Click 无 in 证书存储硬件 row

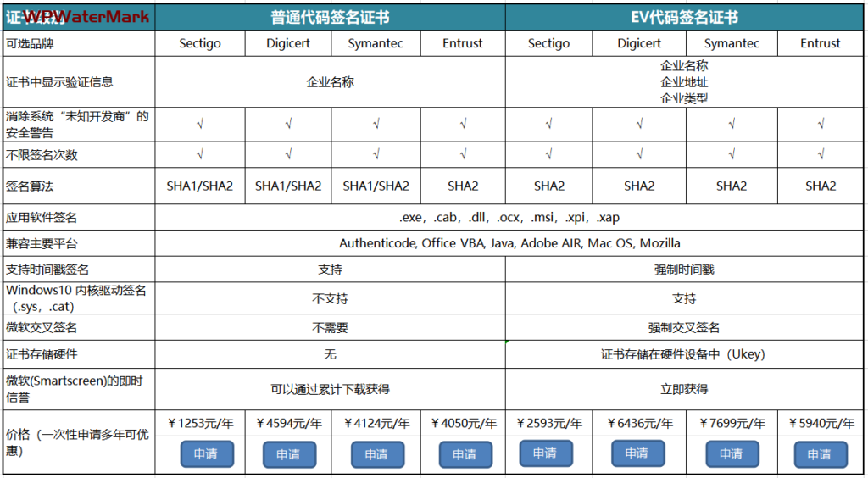[330, 354]
